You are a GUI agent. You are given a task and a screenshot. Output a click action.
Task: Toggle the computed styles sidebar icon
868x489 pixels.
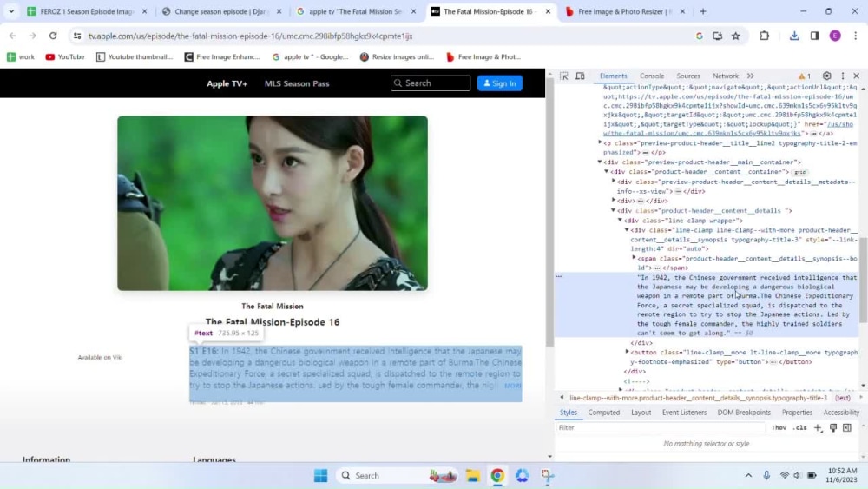[847, 427]
